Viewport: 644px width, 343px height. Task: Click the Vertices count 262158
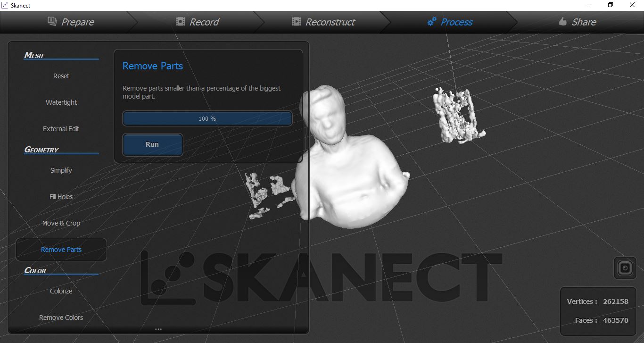[616, 301]
